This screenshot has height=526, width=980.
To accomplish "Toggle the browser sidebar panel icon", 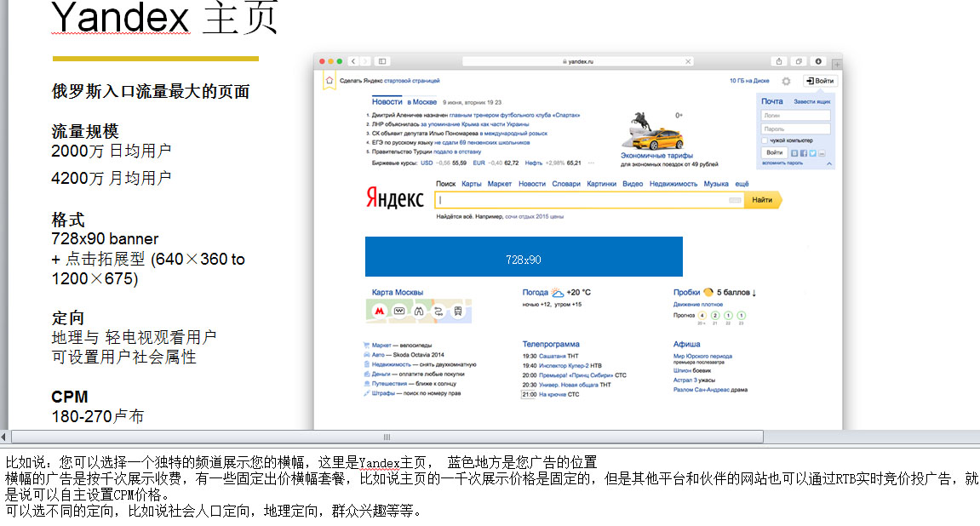I will click(382, 61).
